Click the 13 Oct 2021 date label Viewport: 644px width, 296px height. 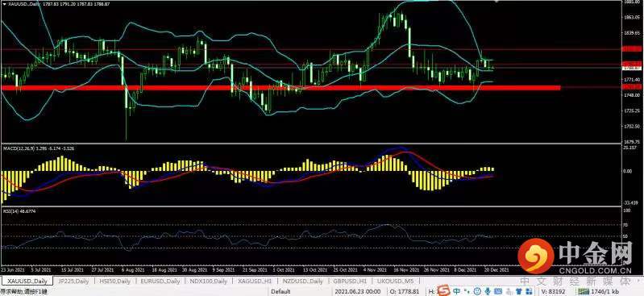point(316,270)
